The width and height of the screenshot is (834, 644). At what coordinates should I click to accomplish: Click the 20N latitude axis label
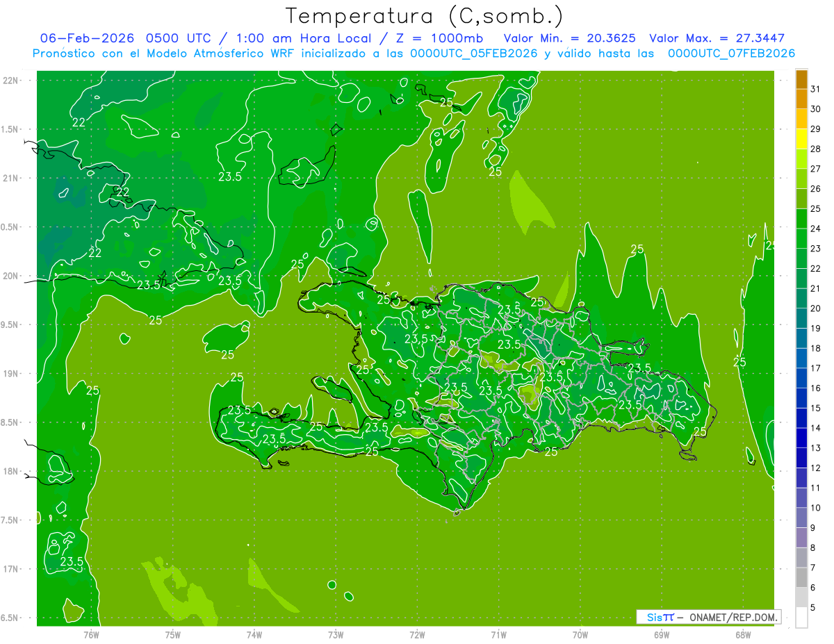(10, 276)
